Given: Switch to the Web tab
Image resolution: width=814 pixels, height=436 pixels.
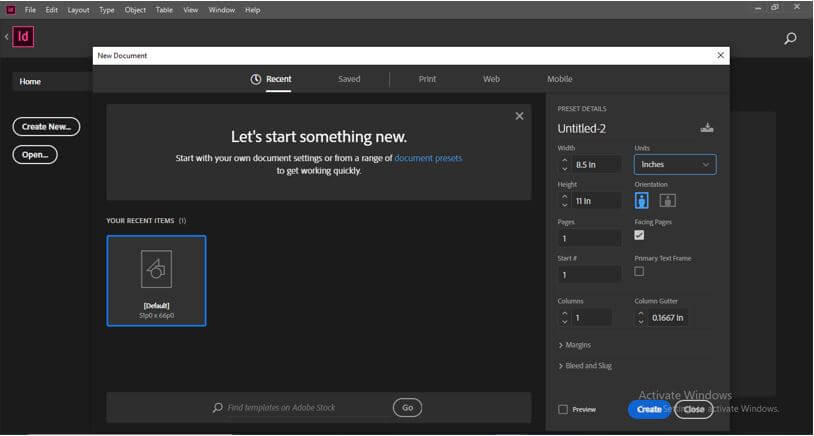Looking at the screenshot, I should point(491,79).
